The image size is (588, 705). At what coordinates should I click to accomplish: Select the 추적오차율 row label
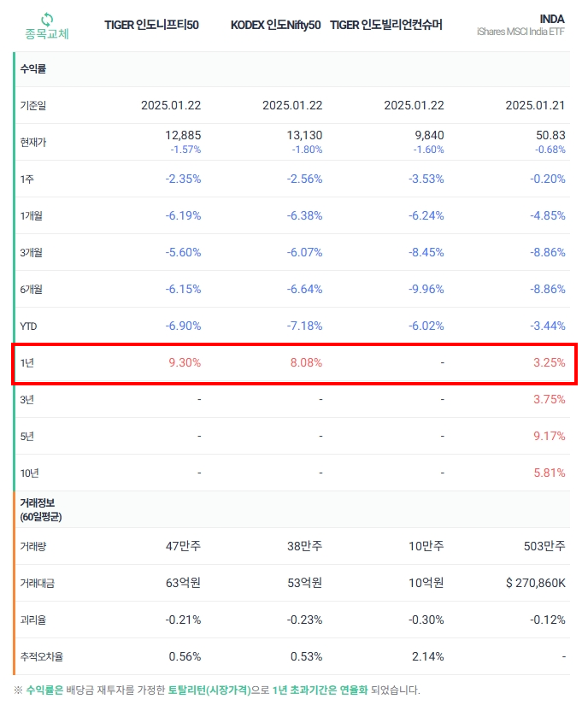coord(41,657)
